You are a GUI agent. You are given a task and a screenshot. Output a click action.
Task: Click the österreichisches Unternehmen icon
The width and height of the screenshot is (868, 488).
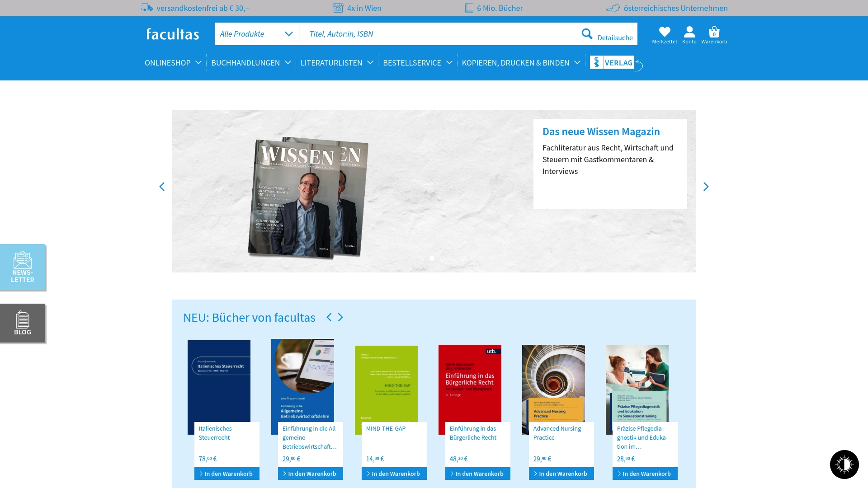click(x=613, y=8)
